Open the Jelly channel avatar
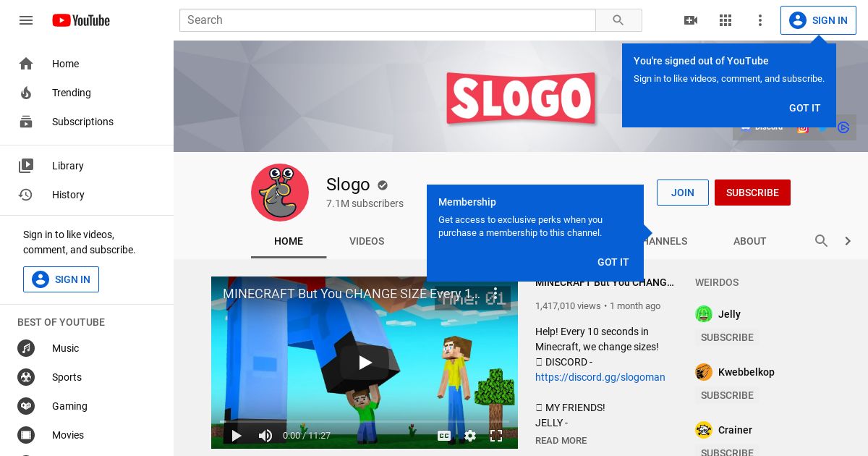868x456 pixels. pyautogui.click(x=704, y=314)
